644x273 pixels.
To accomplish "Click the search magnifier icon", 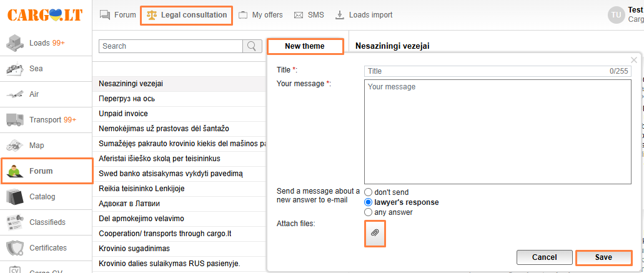I will tap(252, 46).
